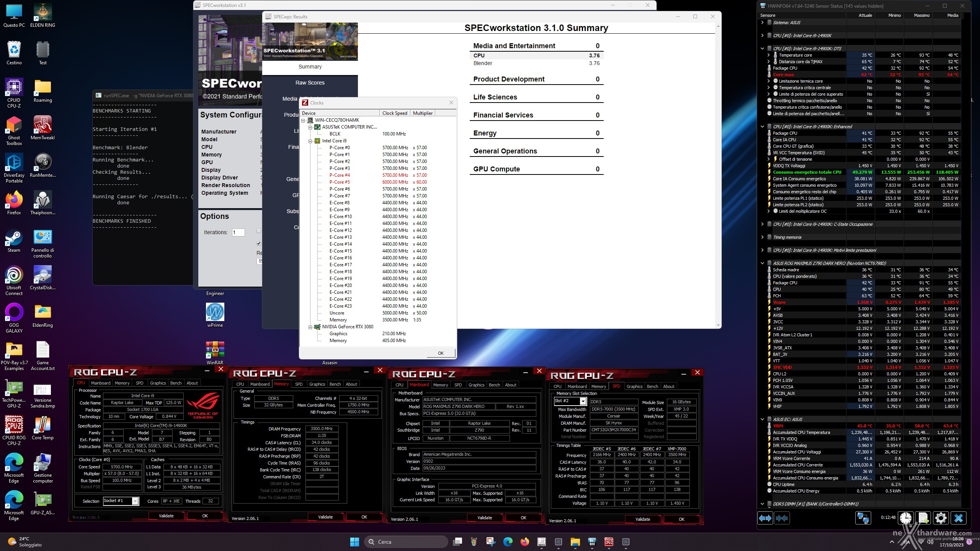Open the WinRAR desktop icon
This screenshot has width=980, height=551.
click(x=215, y=353)
